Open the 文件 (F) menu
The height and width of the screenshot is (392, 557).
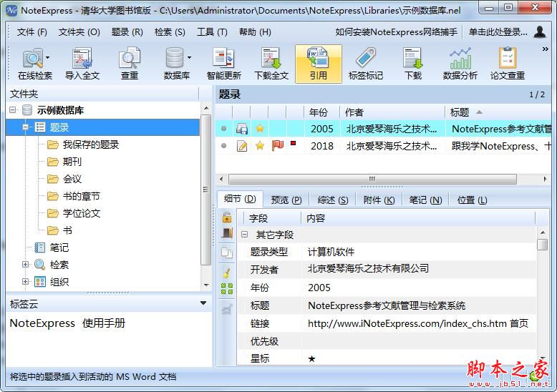coord(32,32)
